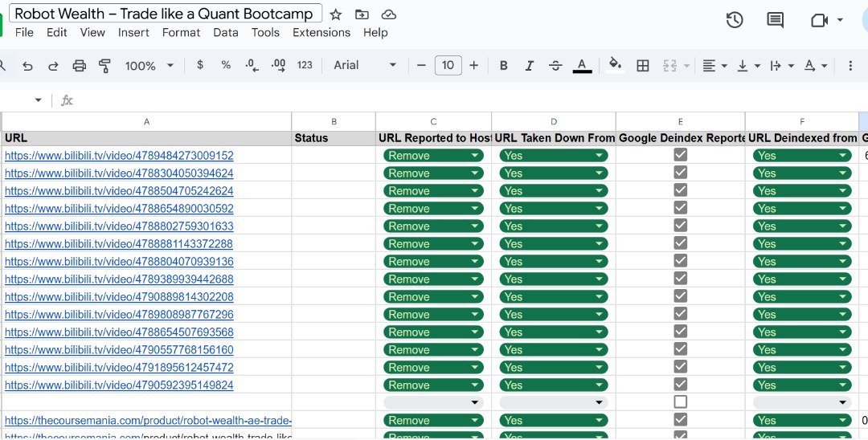Select the Paint format roller

104,66
